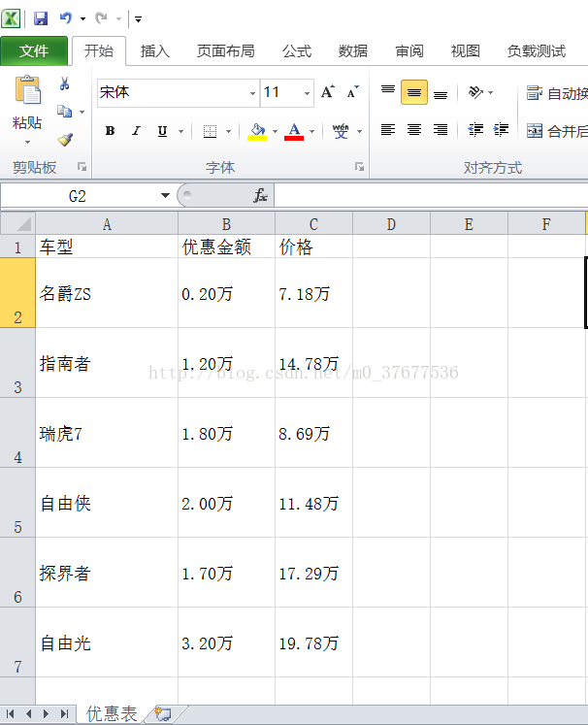The image size is (588, 725).
Task: Select cell containing 14.78万
Action: click(313, 363)
